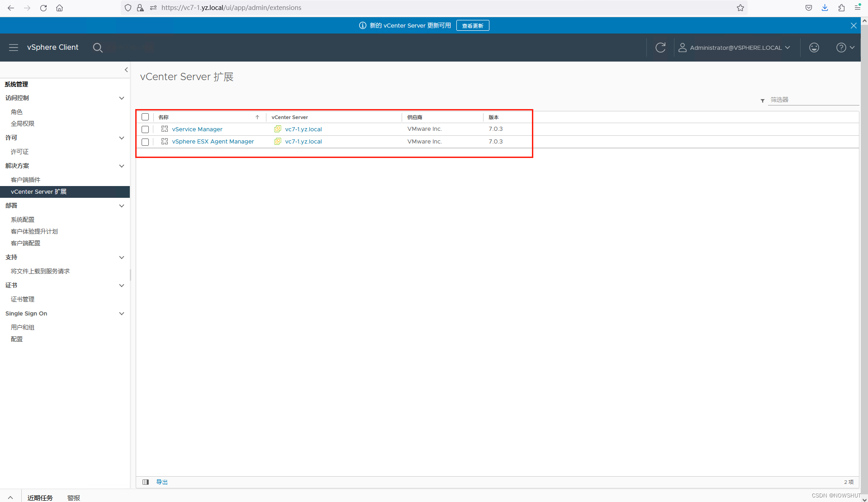868x502 pixels.
Task: Check the vSphere ESX Agent Manager checkbox
Action: 145,142
